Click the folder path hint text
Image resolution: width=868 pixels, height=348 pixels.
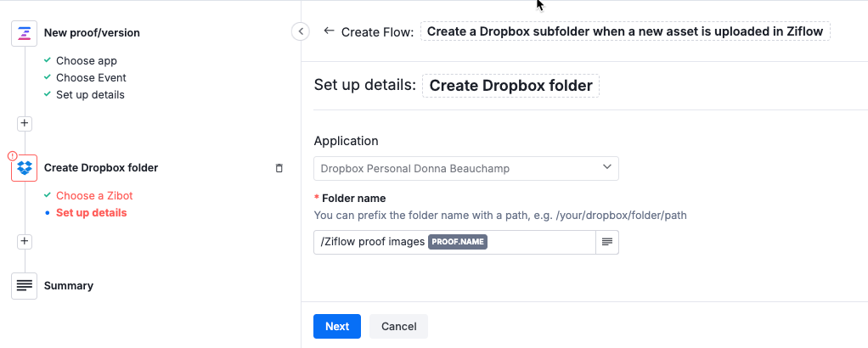(500, 216)
